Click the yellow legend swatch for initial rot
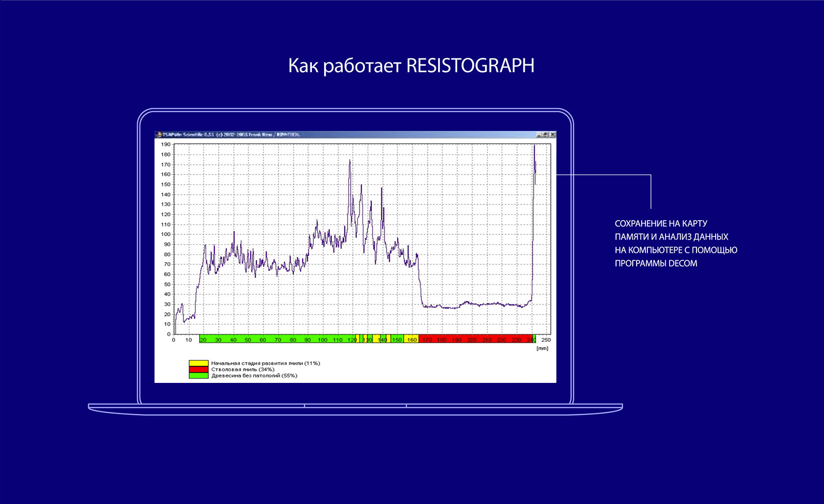Viewport: 824px width, 504px height. pos(199,363)
